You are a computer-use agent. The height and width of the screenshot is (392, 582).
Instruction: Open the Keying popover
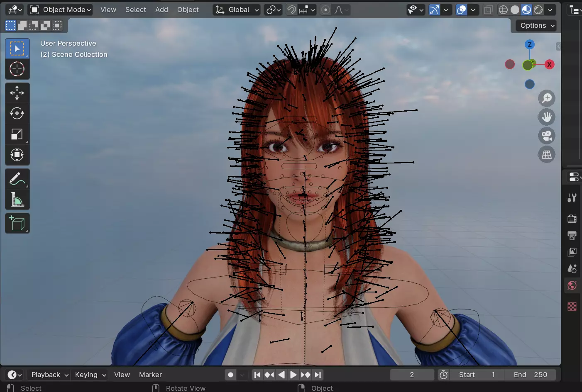[x=90, y=375]
